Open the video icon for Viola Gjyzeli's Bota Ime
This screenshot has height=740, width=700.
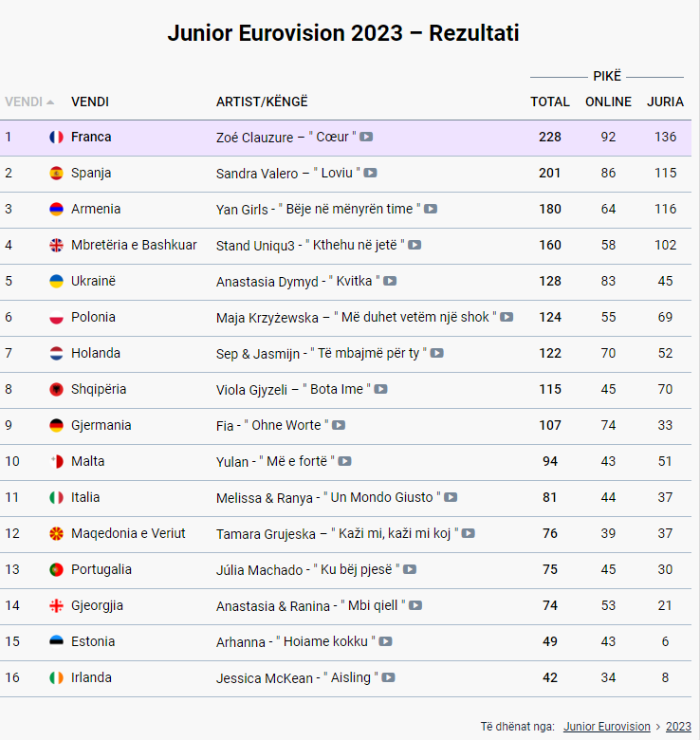click(380, 389)
